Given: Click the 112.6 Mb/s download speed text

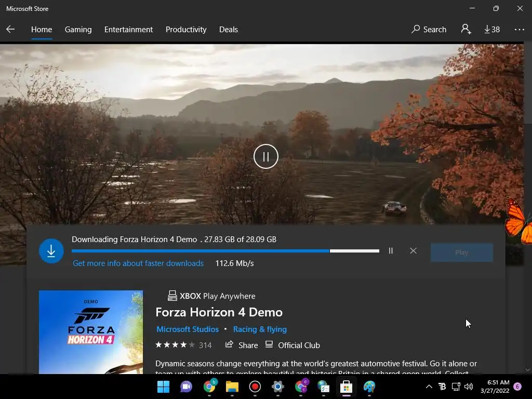Looking at the screenshot, I should point(234,263).
